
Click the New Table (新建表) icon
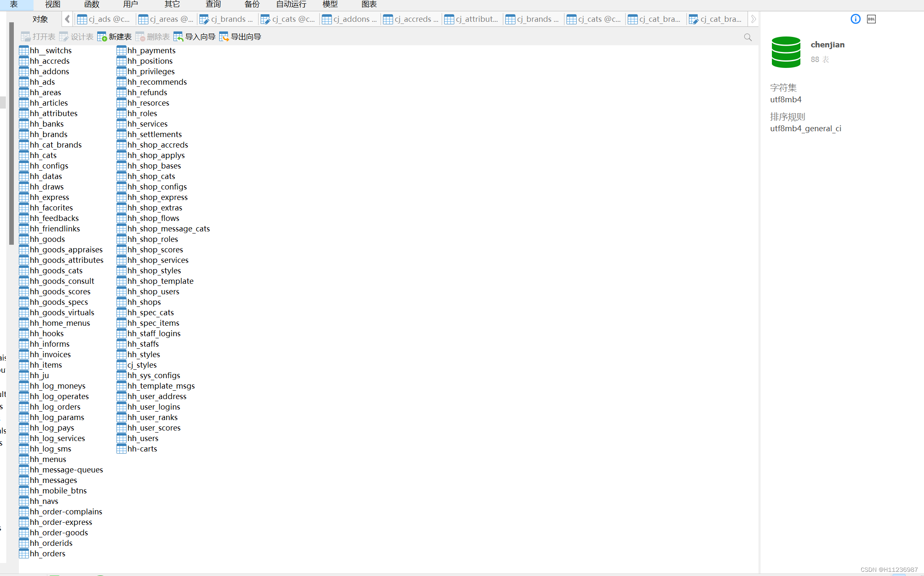point(102,37)
